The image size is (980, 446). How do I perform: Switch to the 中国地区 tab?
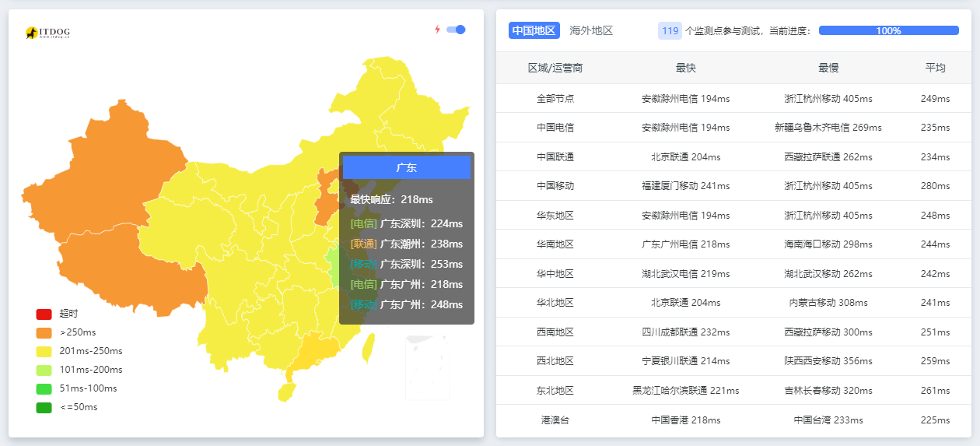(x=534, y=30)
